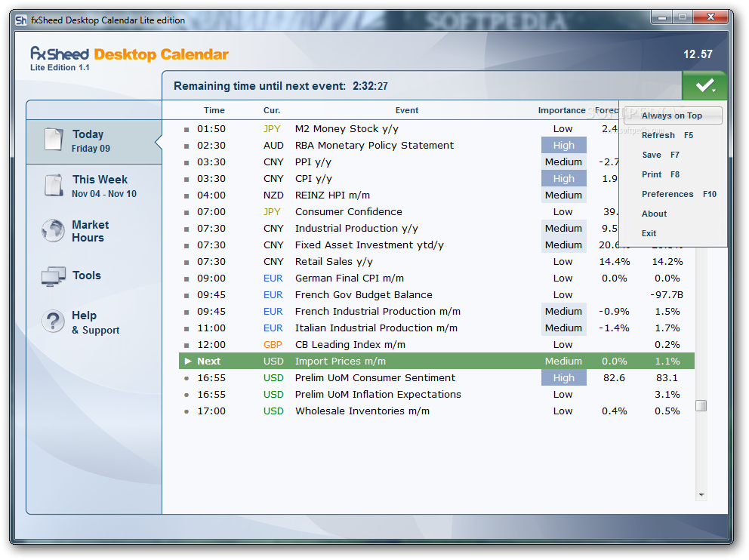Click the Today page icon
Screen dimensions: 749x560
53,140
